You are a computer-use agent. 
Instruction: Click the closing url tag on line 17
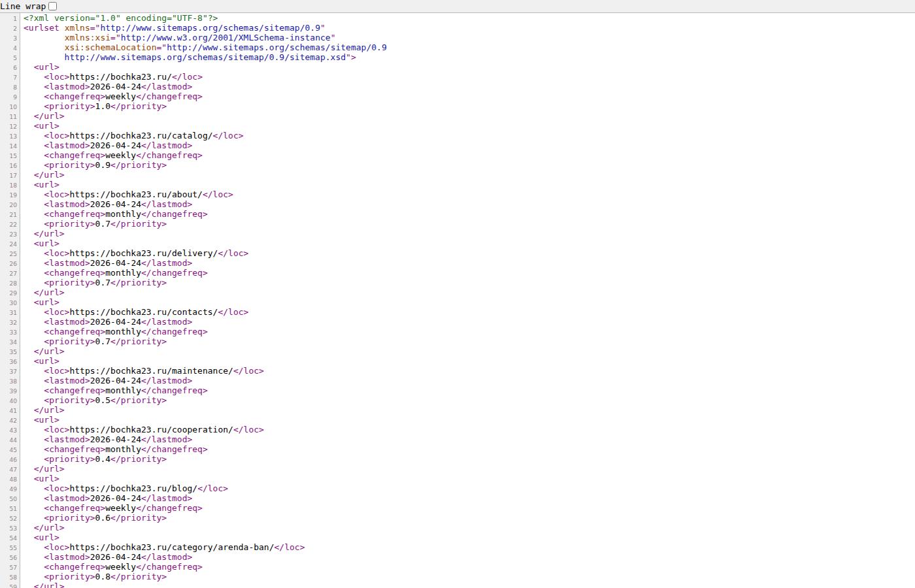[x=49, y=175]
